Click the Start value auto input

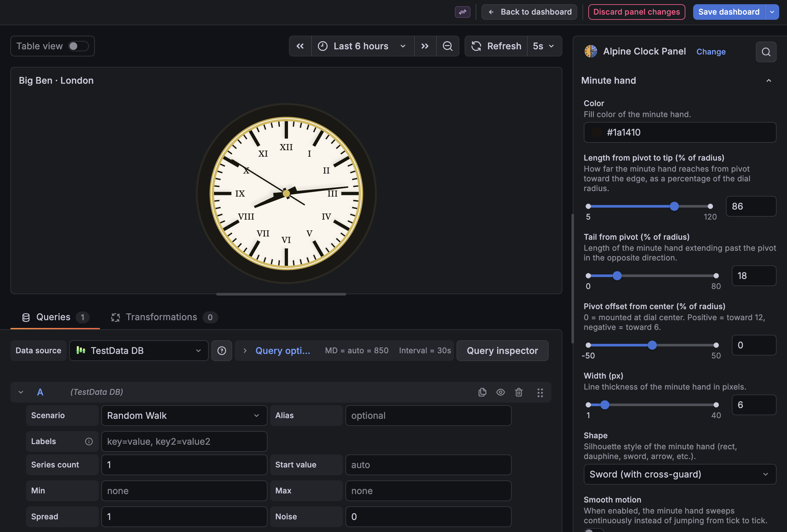pyautogui.click(x=428, y=465)
